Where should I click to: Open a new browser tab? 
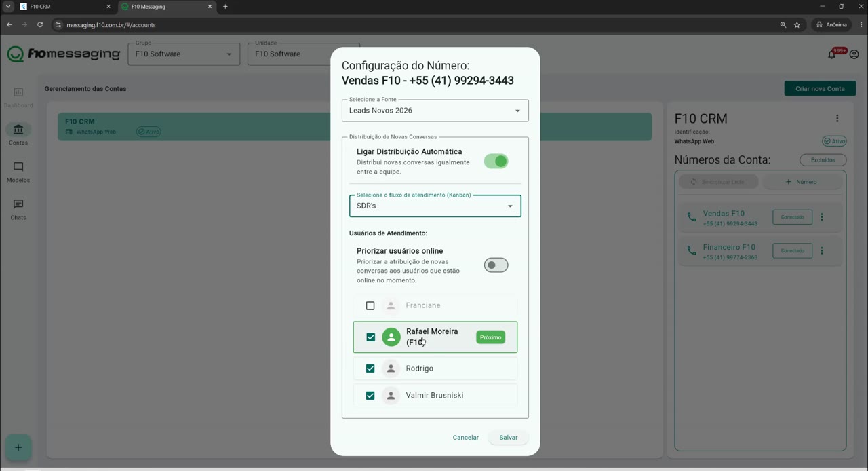225,7
